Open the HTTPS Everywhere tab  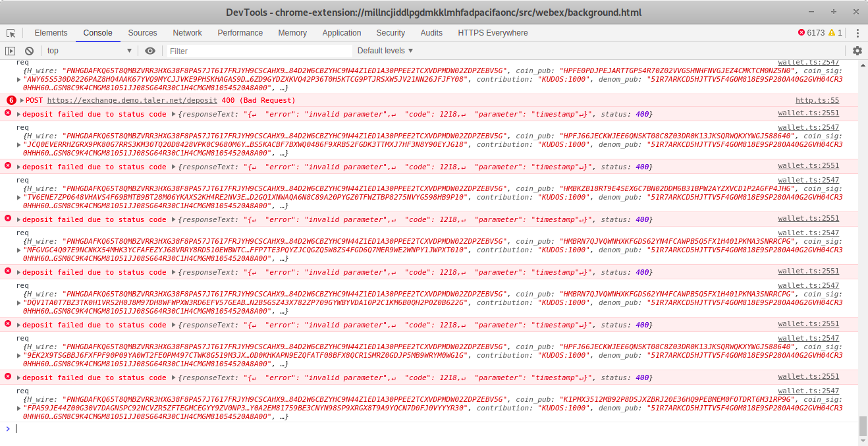(x=493, y=33)
